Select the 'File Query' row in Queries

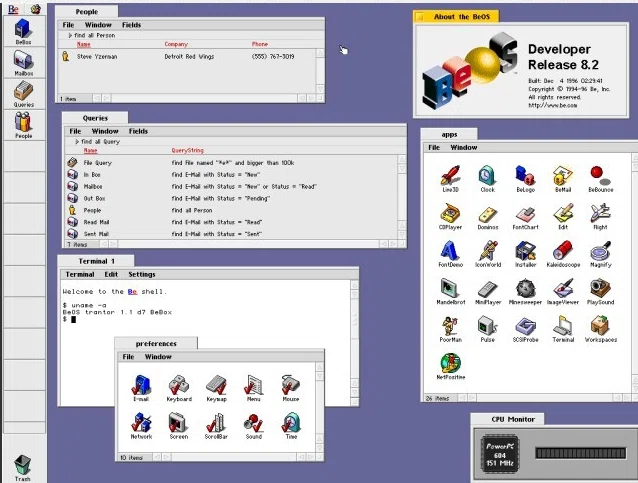click(x=231, y=163)
